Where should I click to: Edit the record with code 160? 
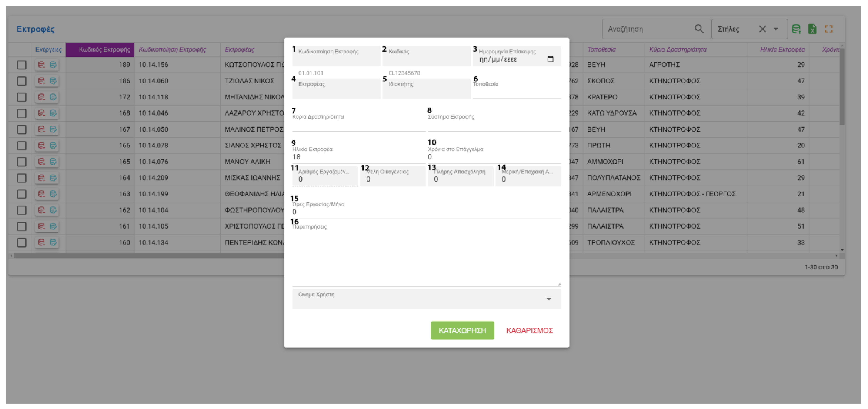(53, 242)
